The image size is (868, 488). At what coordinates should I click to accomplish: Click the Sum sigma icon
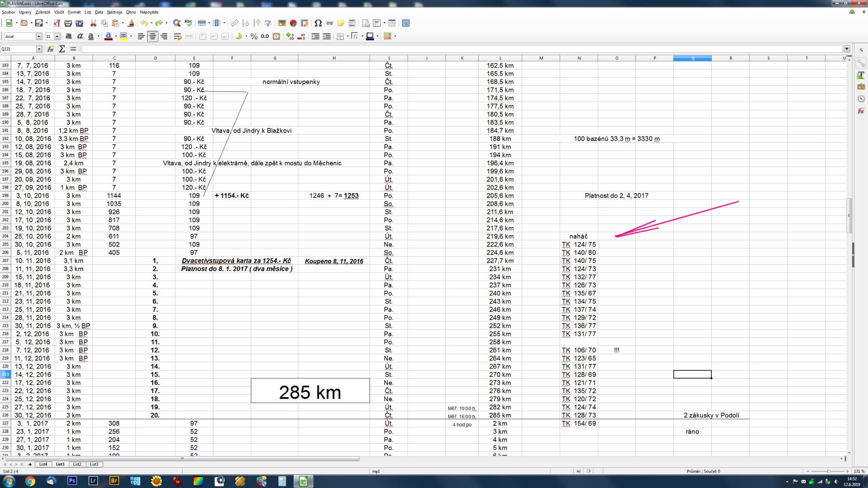coord(62,49)
